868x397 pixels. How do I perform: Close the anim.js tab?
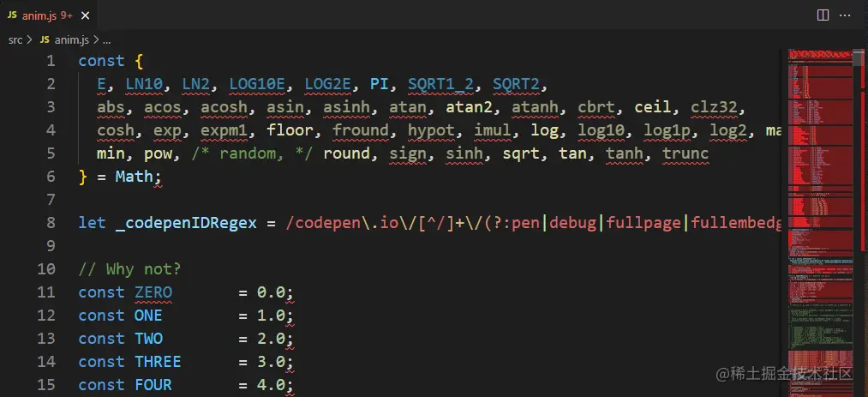tap(85, 15)
